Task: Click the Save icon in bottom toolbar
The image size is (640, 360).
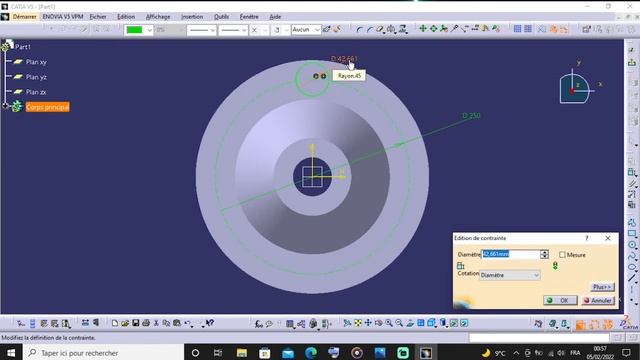Action: [x=136, y=323]
